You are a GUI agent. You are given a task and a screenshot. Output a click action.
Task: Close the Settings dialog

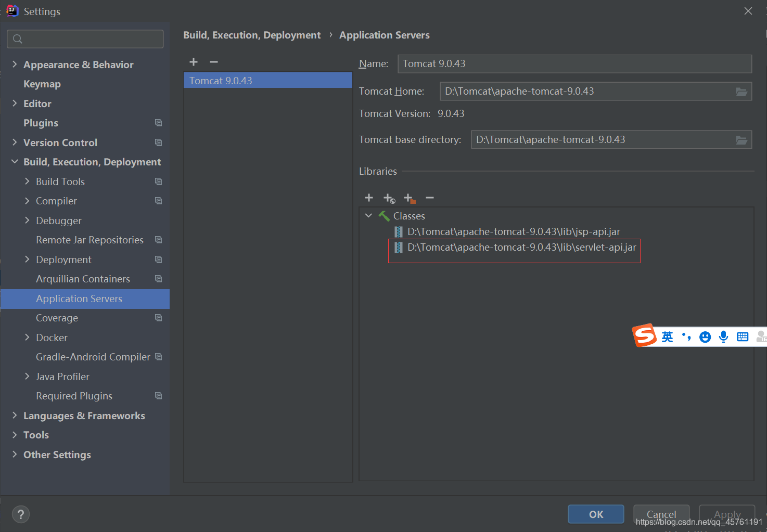(x=748, y=11)
